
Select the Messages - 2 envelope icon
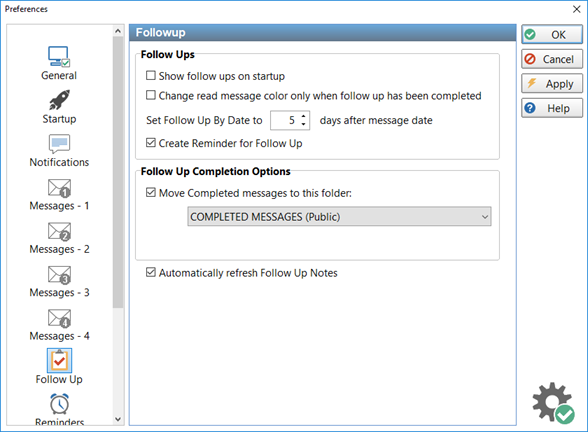59,231
